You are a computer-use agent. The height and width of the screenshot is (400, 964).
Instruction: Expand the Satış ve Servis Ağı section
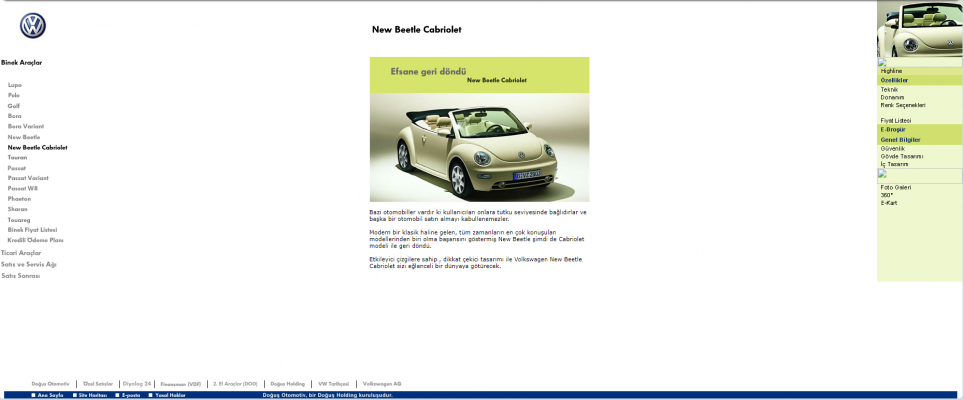tap(29, 264)
